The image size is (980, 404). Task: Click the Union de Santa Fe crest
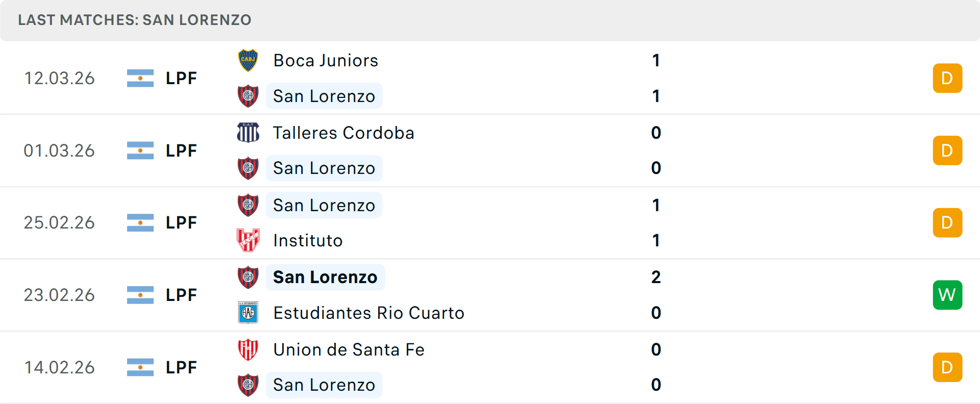(x=248, y=349)
